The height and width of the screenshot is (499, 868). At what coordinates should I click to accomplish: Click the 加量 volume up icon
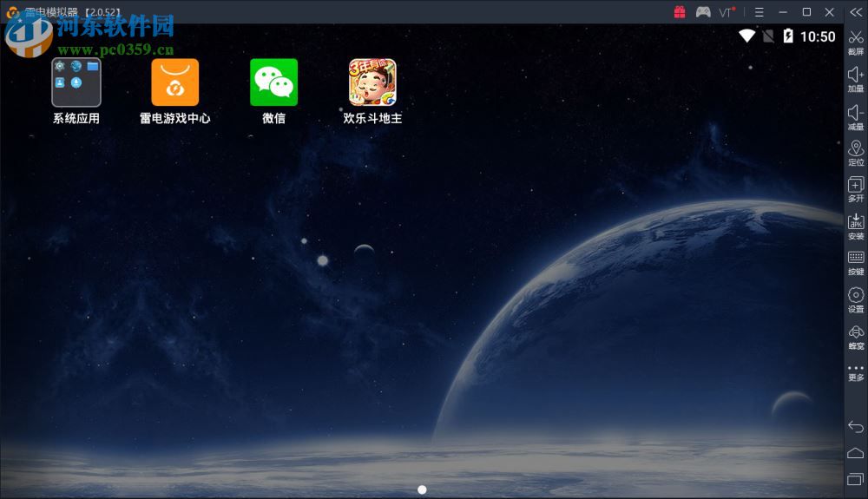[x=856, y=75]
